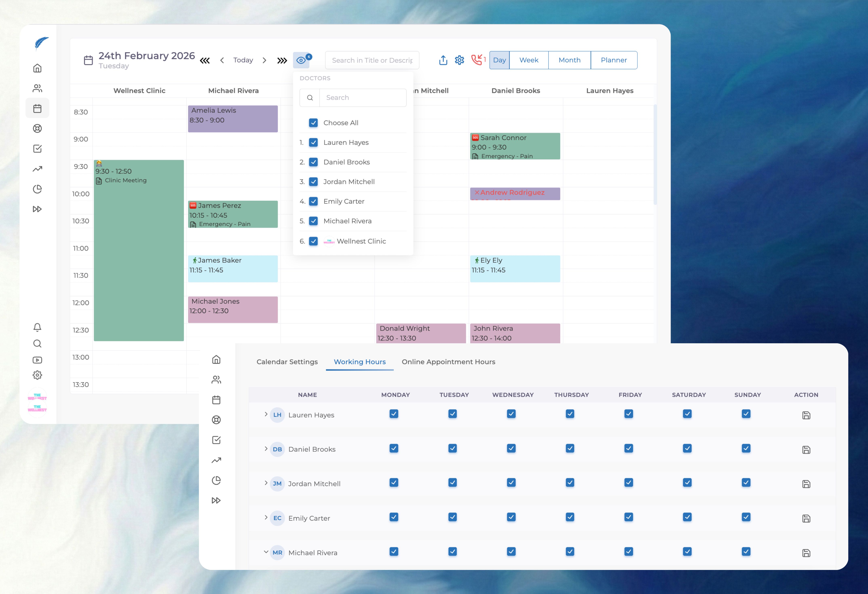Open the eye filter icon with badge 6
This screenshot has width=868, height=594.
(301, 60)
